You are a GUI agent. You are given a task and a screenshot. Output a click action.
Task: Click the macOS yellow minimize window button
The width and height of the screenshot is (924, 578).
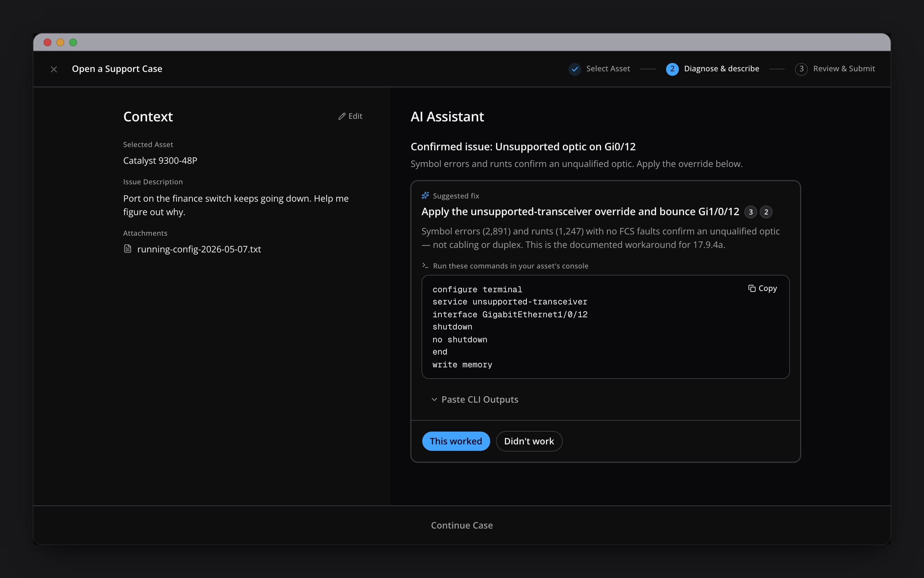click(60, 42)
